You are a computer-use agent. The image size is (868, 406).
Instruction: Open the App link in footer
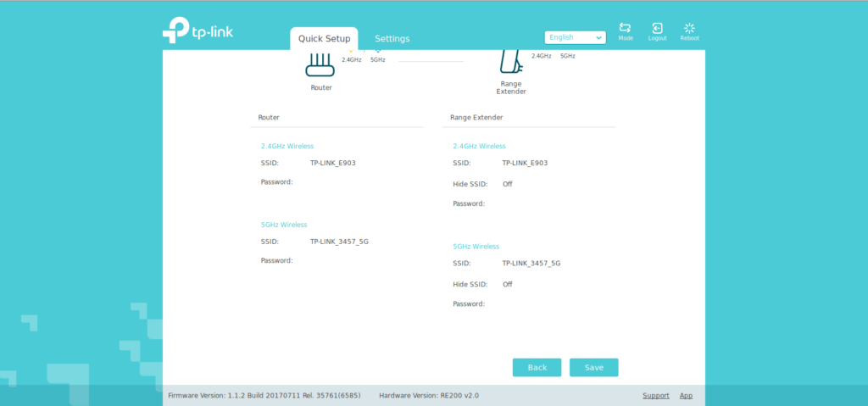click(686, 396)
